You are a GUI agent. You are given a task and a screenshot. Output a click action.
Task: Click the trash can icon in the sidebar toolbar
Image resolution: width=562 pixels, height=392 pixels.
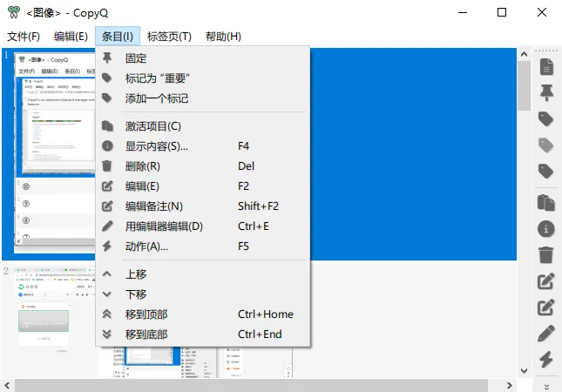coord(546,255)
